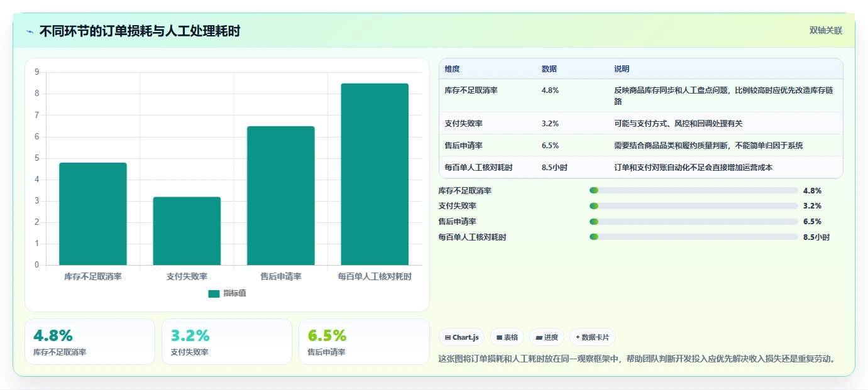The width and height of the screenshot is (868, 390).
Task: Click the 每百单人工核对耗时 x-axis label
Action: 375,276
